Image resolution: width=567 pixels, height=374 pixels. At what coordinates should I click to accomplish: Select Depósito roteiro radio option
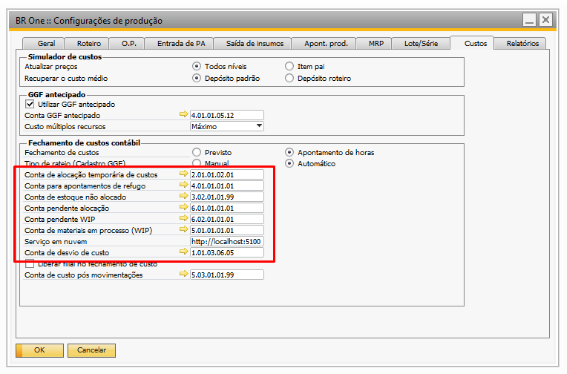[289, 78]
